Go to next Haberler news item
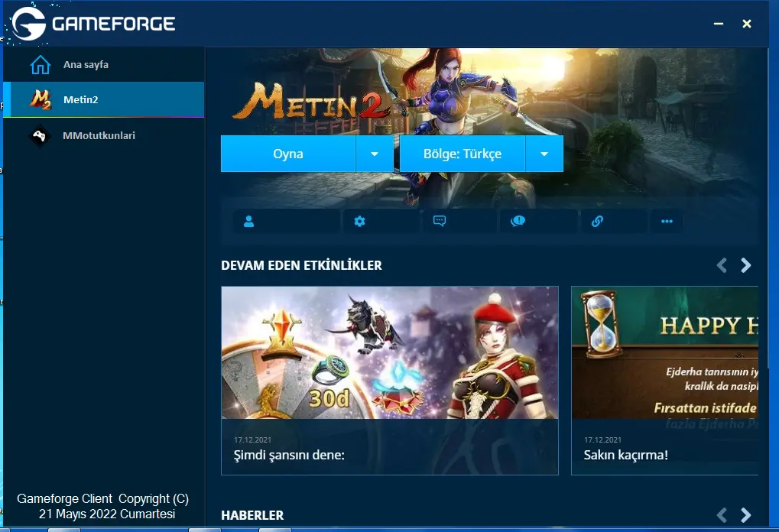This screenshot has height=532, width=779. [x=746, y=515]
